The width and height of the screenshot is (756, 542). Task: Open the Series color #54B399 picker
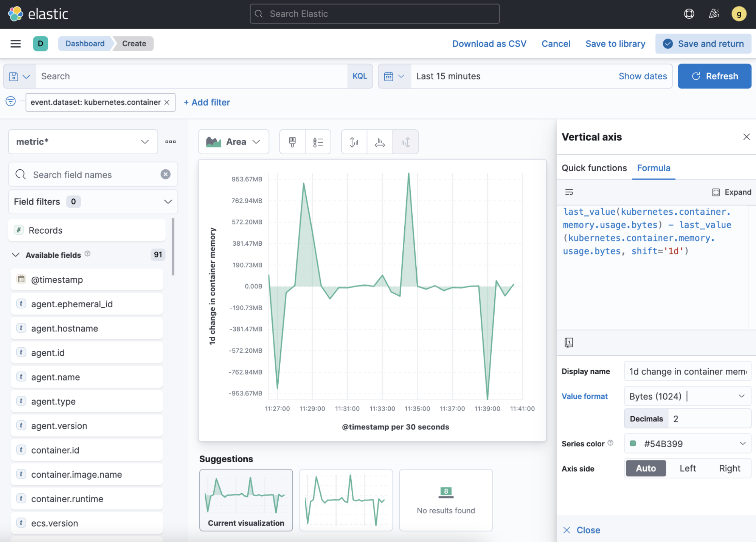click(x=687, y=444)
